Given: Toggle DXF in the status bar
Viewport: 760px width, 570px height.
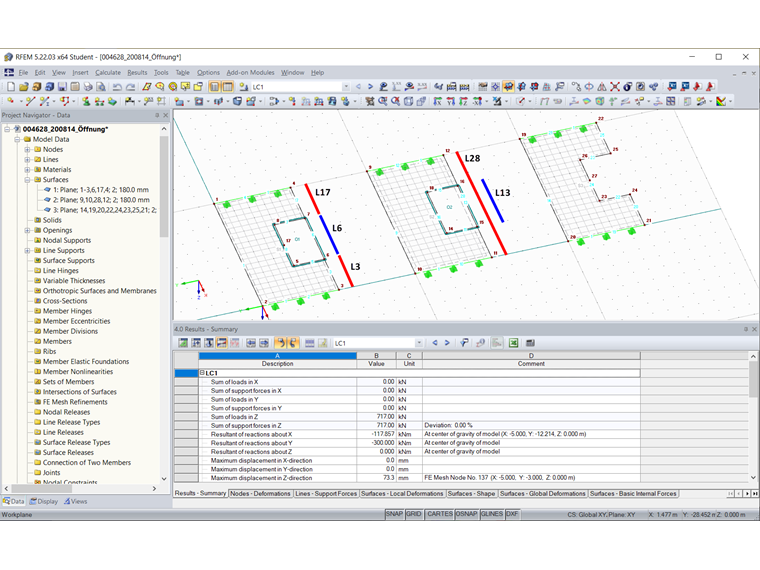Looking at the screenshot, I should coord(512,514).
